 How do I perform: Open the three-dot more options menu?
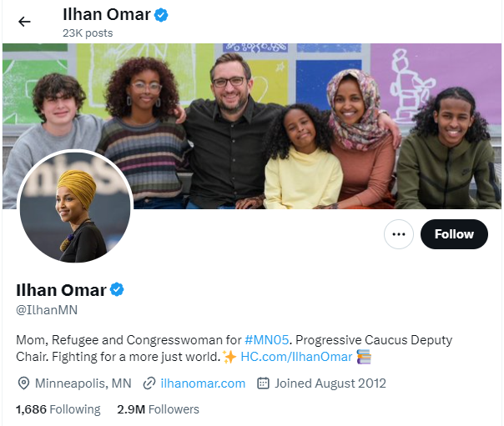399,234
